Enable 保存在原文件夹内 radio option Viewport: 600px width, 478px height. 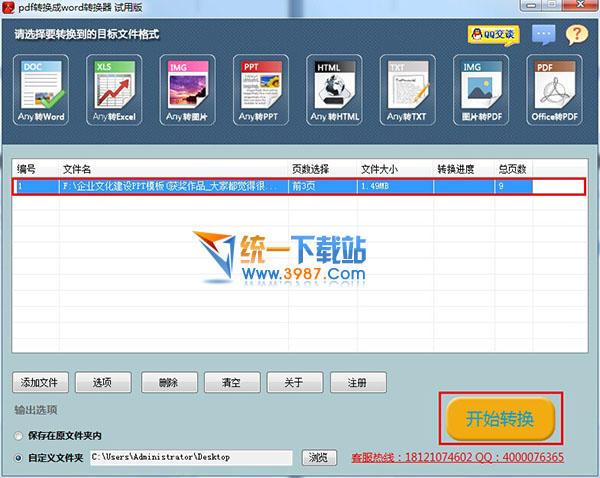(x=20, y=436)
